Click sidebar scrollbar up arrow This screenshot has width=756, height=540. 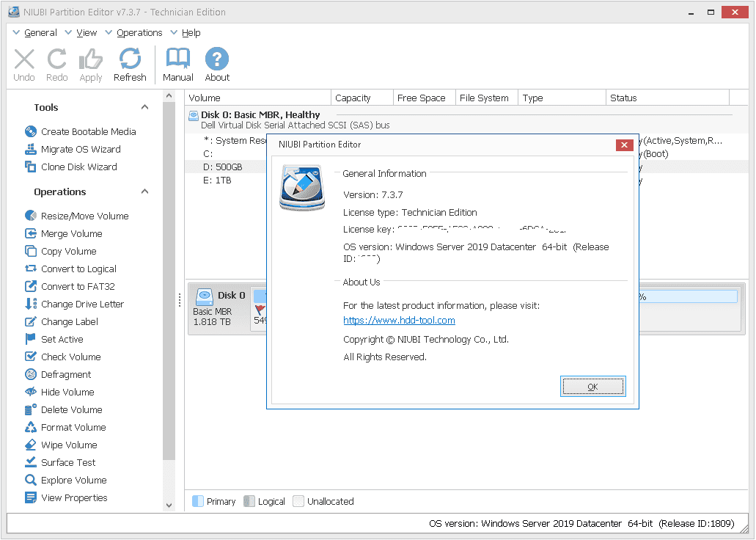tap(169, 95)
